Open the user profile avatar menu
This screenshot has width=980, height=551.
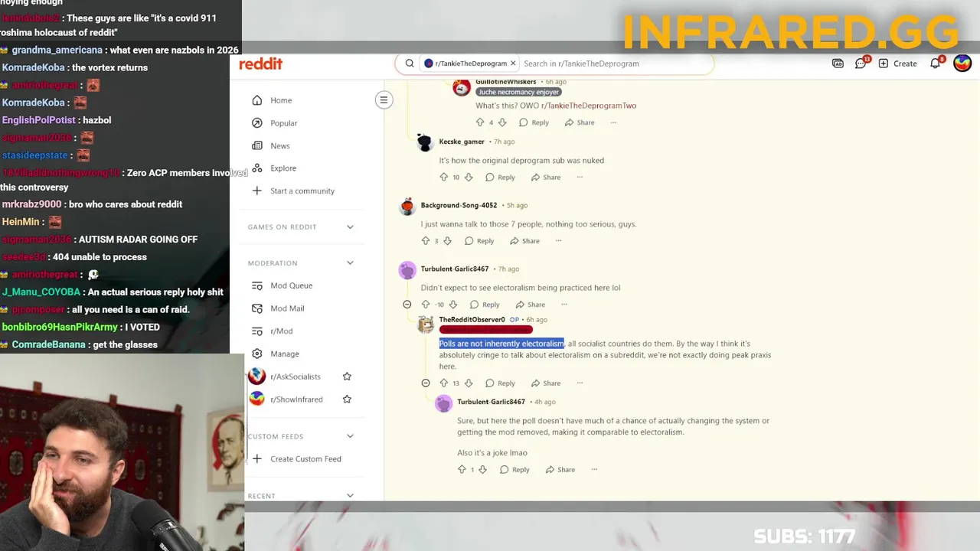pyautogui.click(x=962, y=64)
